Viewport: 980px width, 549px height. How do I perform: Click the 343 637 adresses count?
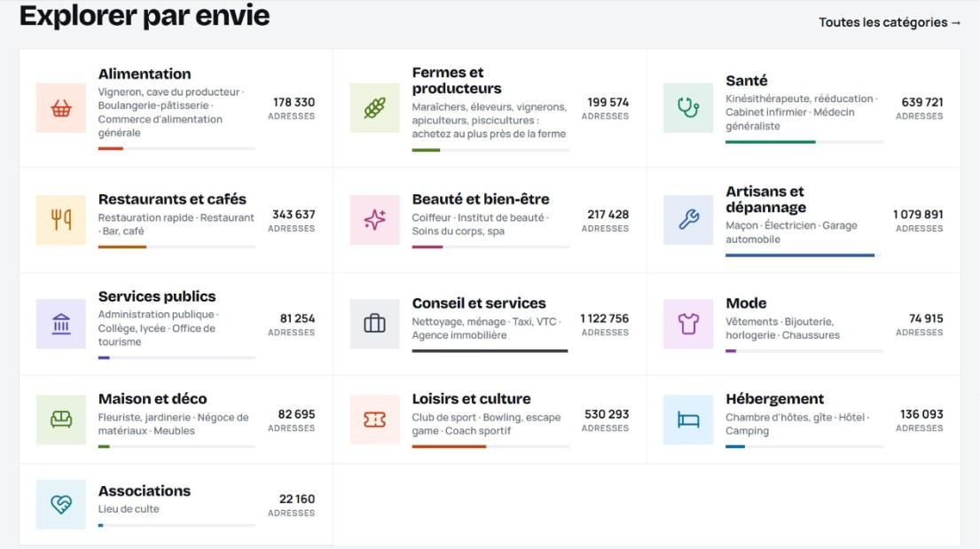(x=292, y=221)
